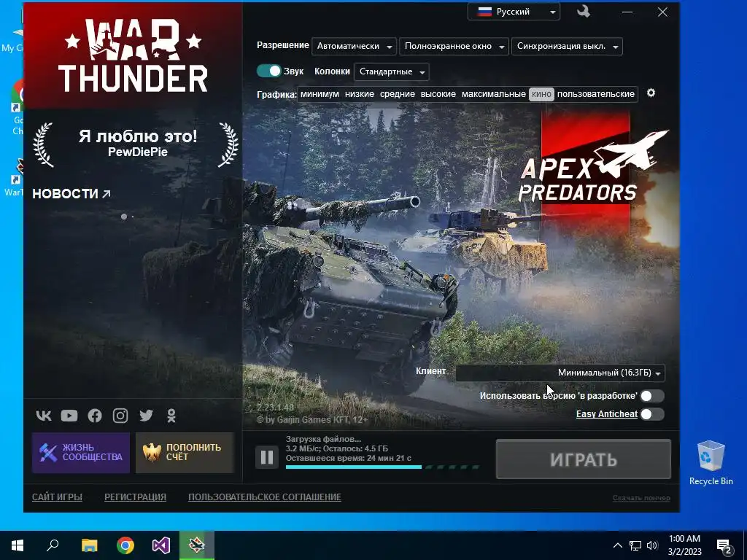Open ЖИЗНЬ СООБЩЕСТВА community button
Viewport: 747px width, 560px height.
click(x=81, y=452)
